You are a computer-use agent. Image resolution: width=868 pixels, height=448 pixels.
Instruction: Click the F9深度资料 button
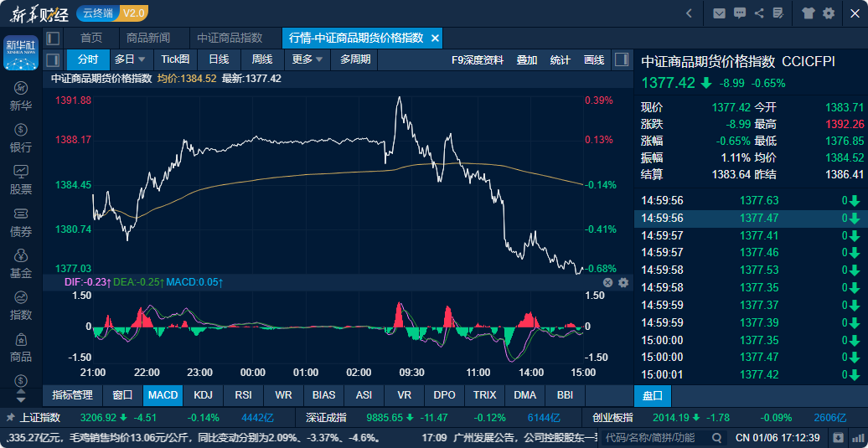tap(477, 59)
